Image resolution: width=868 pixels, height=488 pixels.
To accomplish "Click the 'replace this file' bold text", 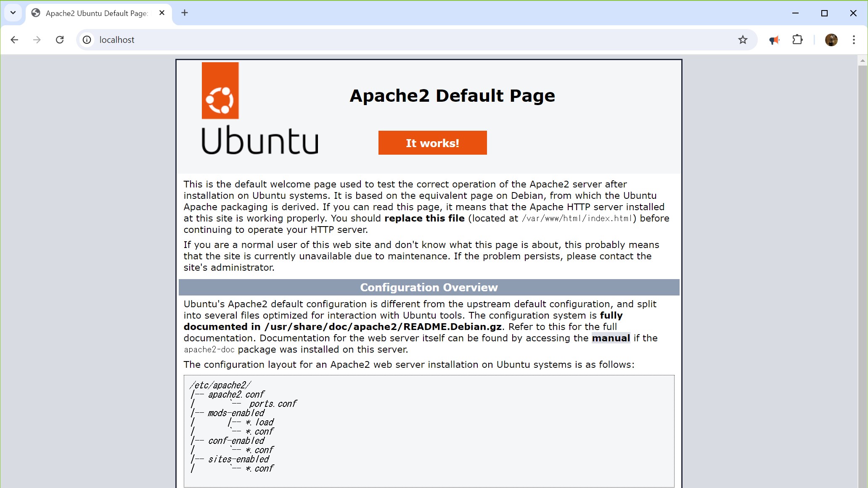I will click(x=424, y=218).
